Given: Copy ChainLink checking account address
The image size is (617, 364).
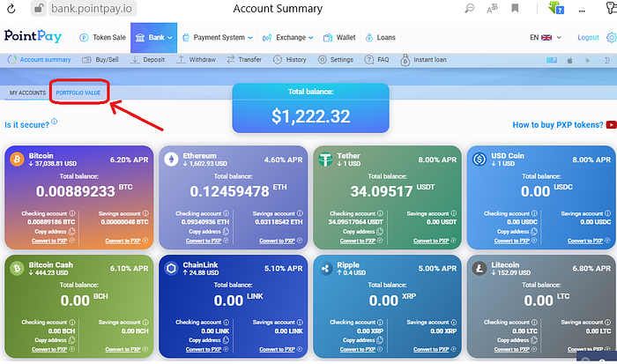Looking at the screenshot, I should (x=209, y=340).
